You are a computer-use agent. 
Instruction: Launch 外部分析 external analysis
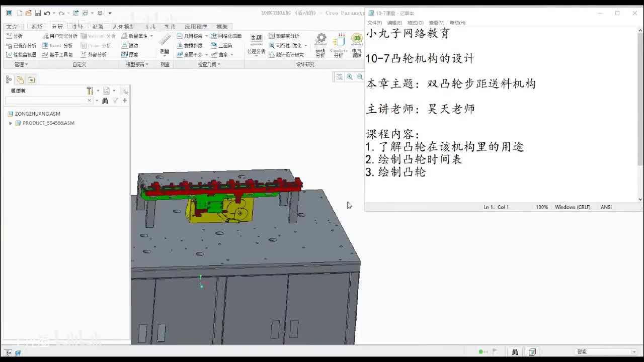pyautogui.click(x=94, y=55)
